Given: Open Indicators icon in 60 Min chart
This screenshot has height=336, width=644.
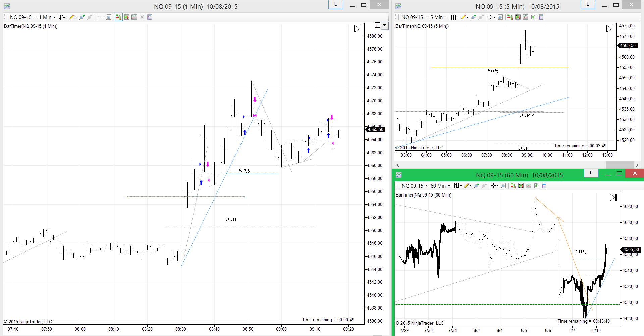Looking at the screenshot, I should click(529, 186).
